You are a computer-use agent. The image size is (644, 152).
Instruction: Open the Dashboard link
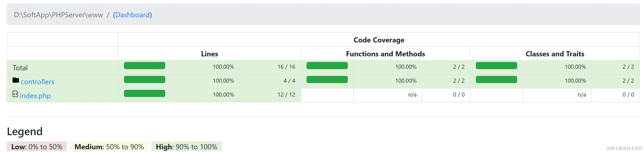point(132,15)
